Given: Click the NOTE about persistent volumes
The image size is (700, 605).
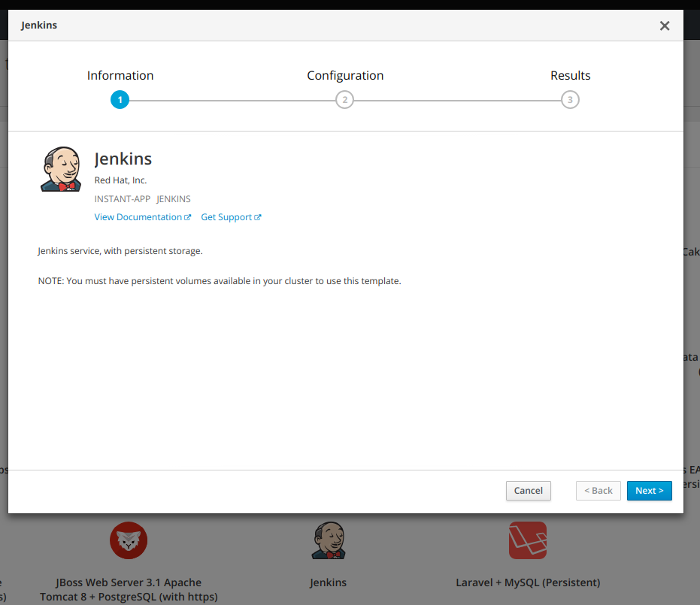Looking at the screenshot, I should 220,281.
